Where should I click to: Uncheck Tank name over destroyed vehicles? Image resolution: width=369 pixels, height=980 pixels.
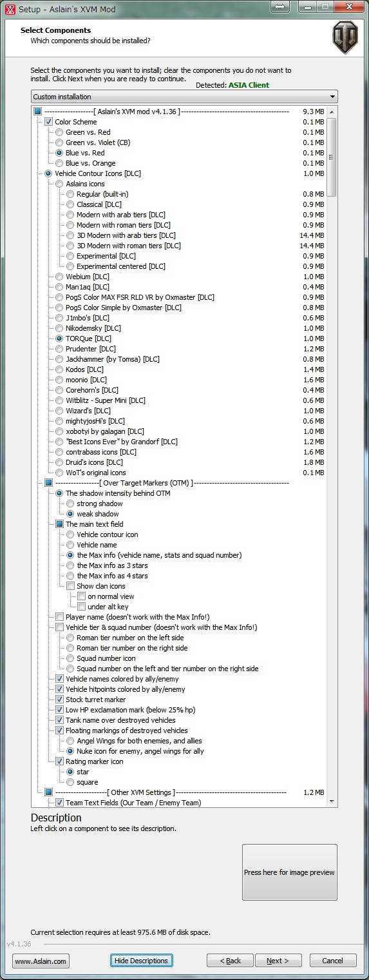click(59, 720)
